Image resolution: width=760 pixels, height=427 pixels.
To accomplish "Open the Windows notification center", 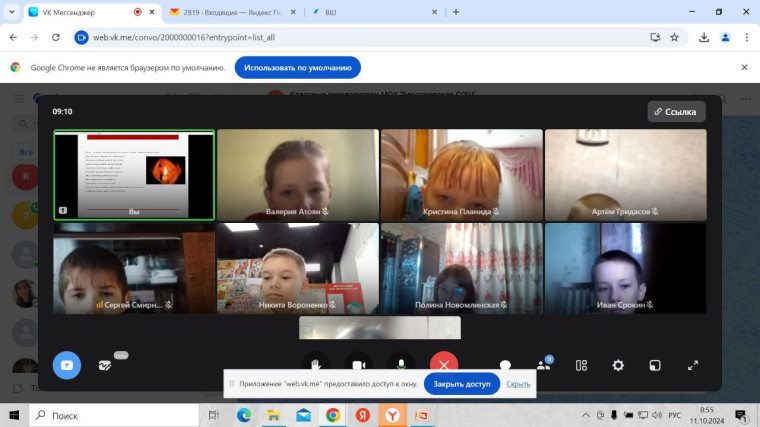I will 741,415.
